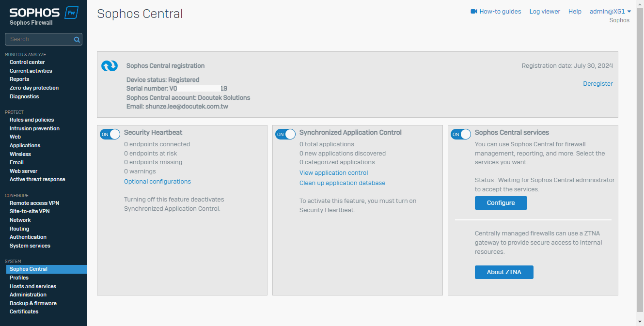The width and height of the screenshot is (644, 326).
Task: Click the '0 warnings' text
Action: coord(140,171)
